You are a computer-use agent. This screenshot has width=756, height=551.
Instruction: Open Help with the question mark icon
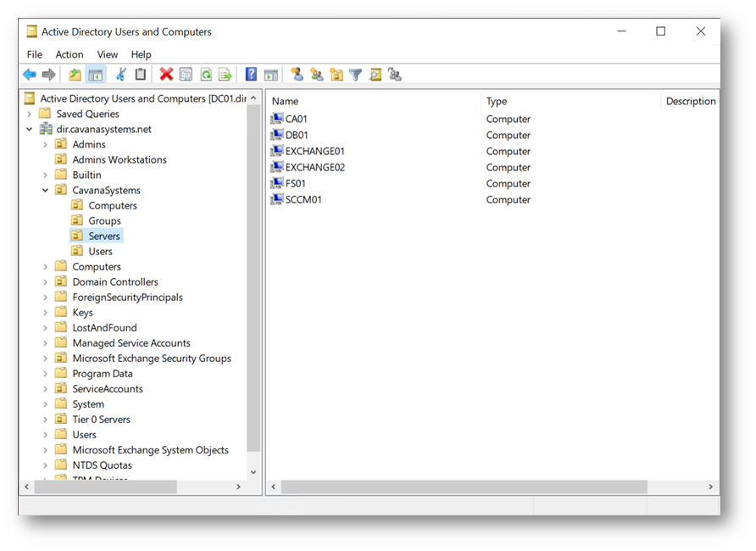[251, 75]
